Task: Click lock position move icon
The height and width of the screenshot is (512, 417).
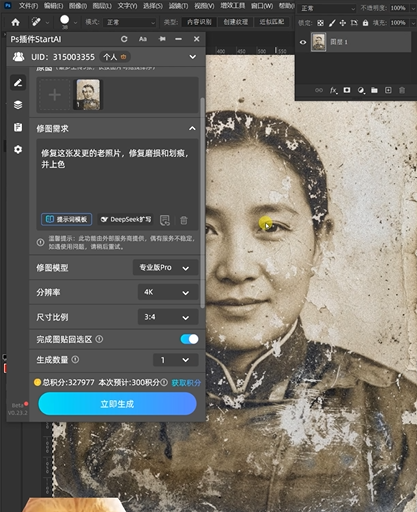Action: tap(343, 23)
